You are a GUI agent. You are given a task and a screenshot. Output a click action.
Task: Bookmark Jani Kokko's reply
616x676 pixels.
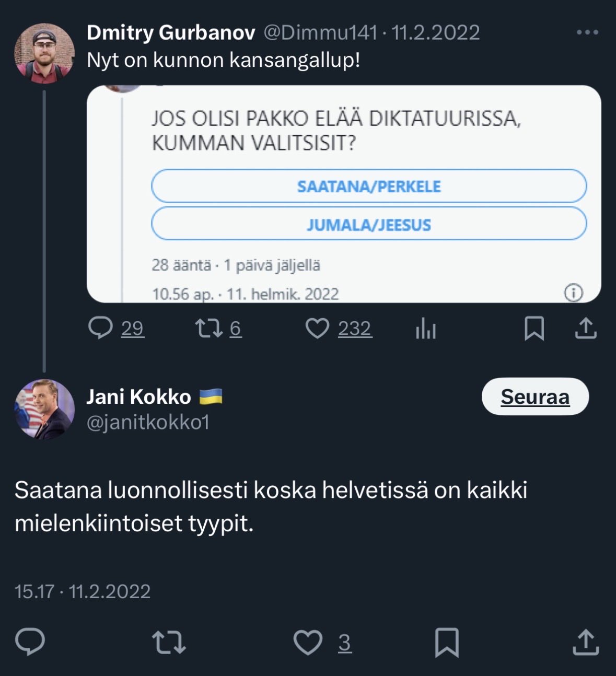(447, 643)
